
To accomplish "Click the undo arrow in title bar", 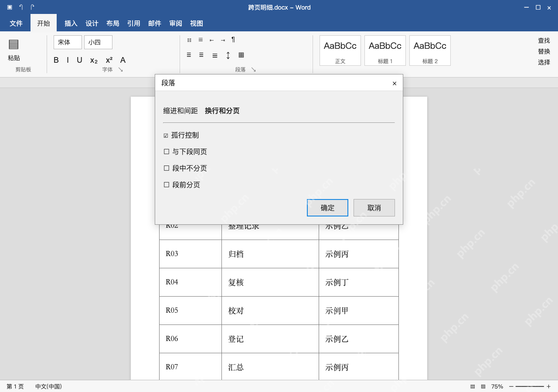I will click(x=21, y=7).
